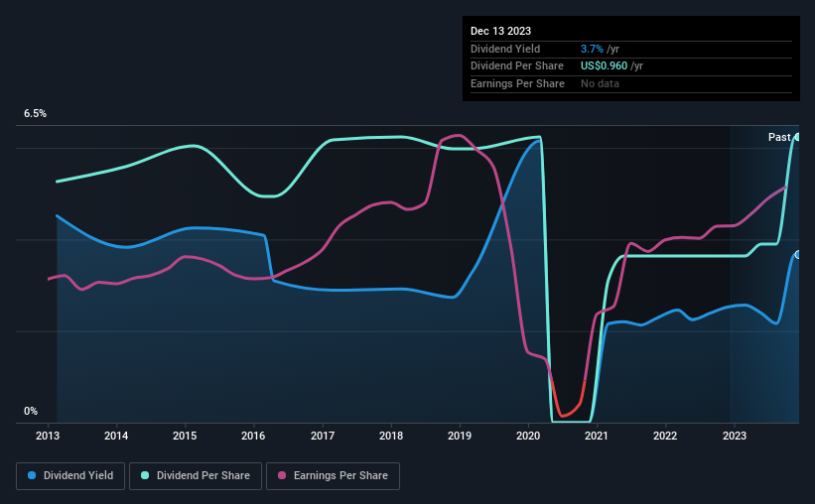Select the 2019 x-axis label
Viewport: 815px width, 504px height.
[460, 436]
